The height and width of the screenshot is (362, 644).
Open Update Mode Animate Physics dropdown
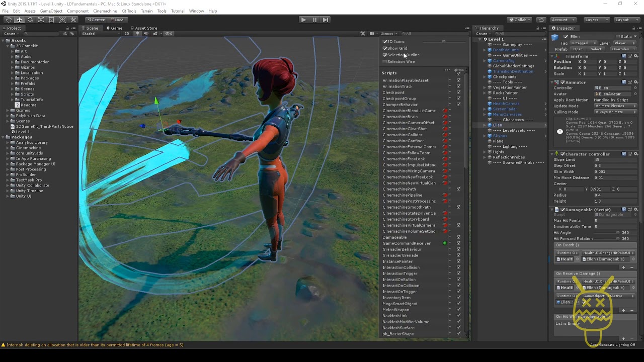616,106
